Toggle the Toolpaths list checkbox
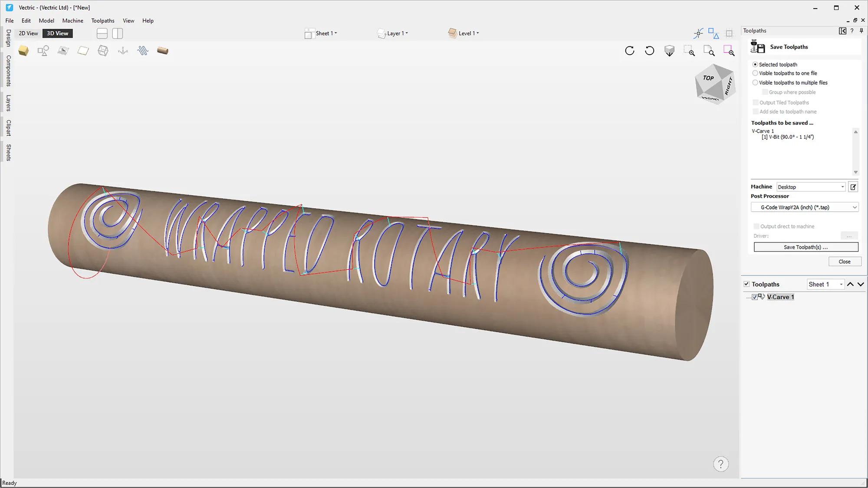This screenshot has height=488, width=868. (x=747, y=284)
